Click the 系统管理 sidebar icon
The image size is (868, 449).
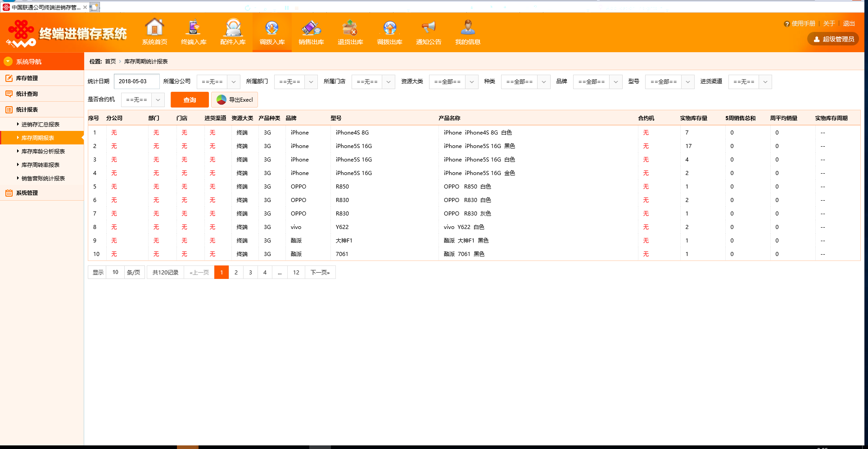point(9,193)
